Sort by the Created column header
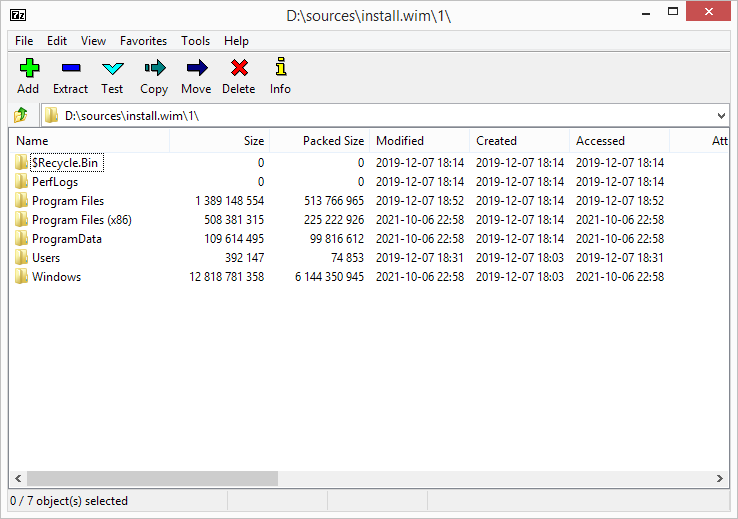The height and width of the screenshot is (519, 738). point(520,141)
